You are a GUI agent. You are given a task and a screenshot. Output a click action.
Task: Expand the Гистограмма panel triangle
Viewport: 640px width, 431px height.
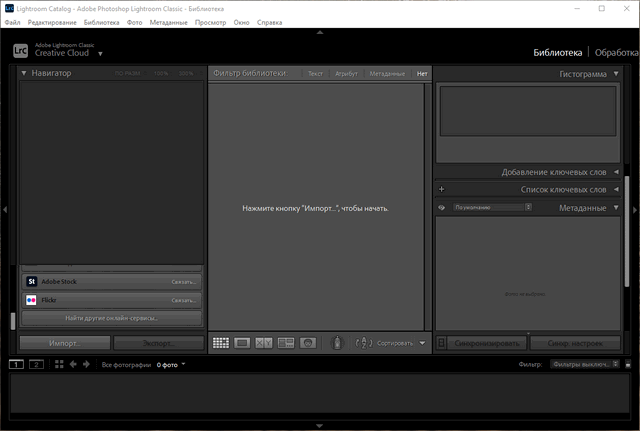pos(616,74)
